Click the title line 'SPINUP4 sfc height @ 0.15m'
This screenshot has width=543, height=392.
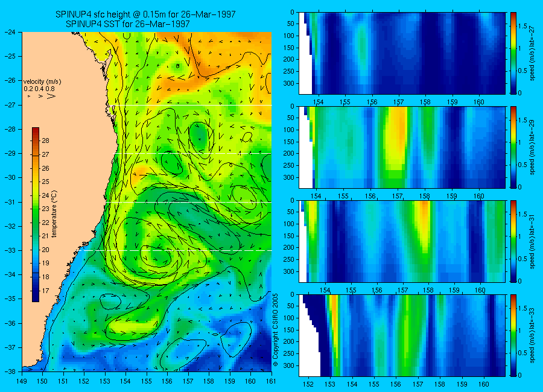pyautogui.click(x=145, y=14)
